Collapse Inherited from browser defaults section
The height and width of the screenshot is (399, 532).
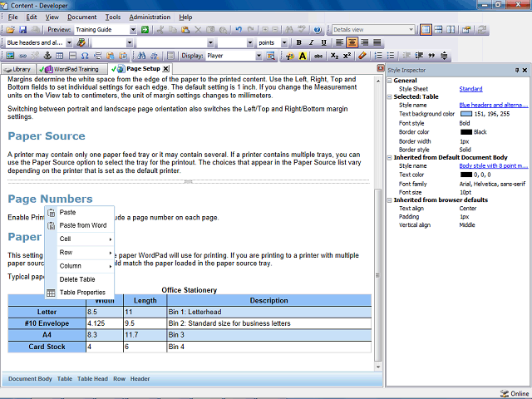coord(390,200)
